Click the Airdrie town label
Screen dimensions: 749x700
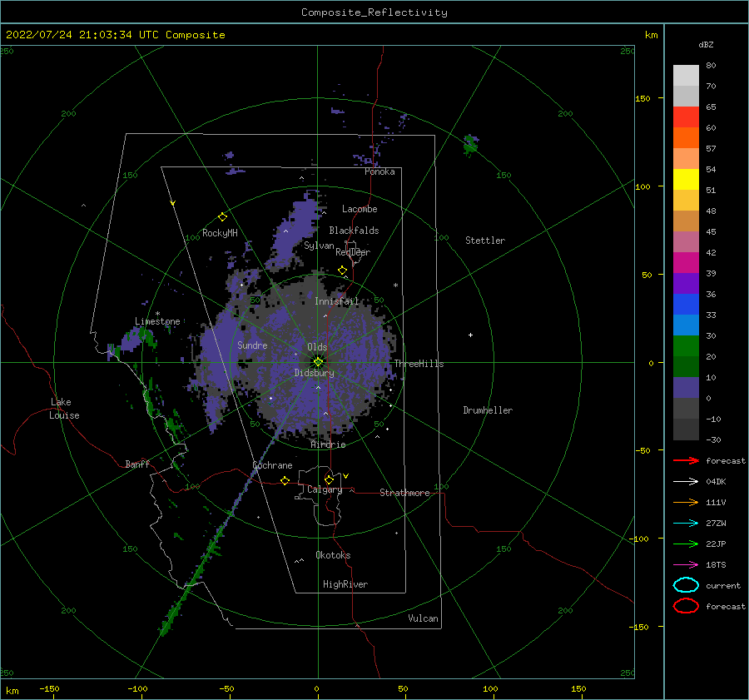[328, 444]
